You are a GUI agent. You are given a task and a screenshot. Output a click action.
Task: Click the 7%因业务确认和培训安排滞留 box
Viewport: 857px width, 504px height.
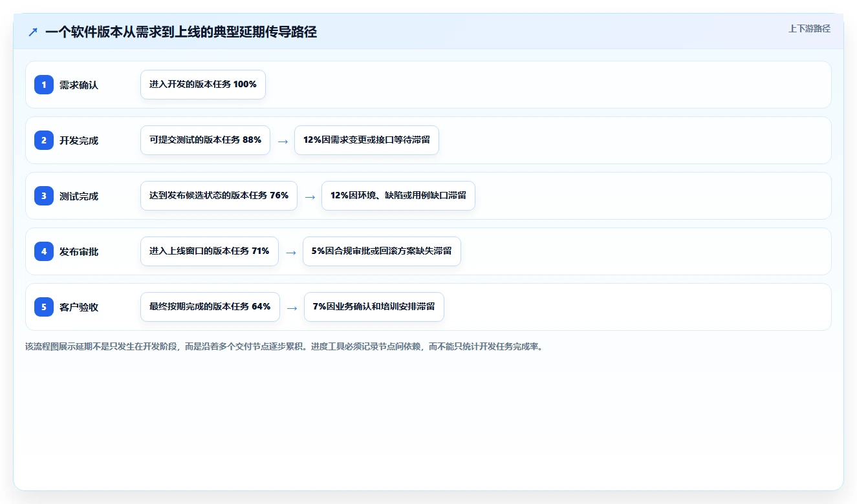[374, 307]
